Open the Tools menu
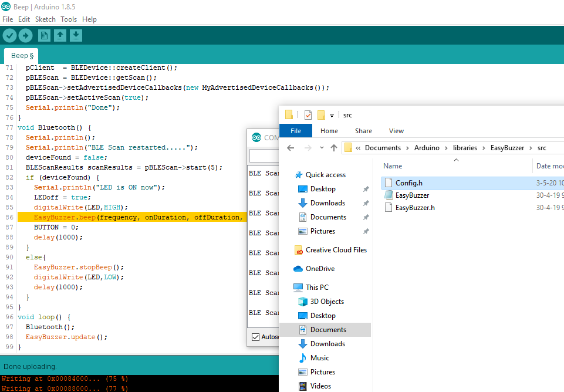The height and width of the screenshot is (392, 564). coord(69,19)
